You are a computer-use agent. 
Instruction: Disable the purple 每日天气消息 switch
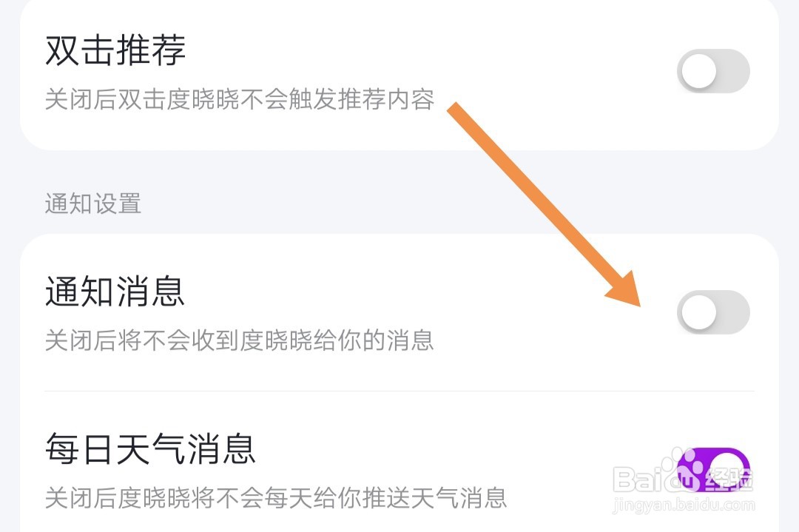(713, 470)
